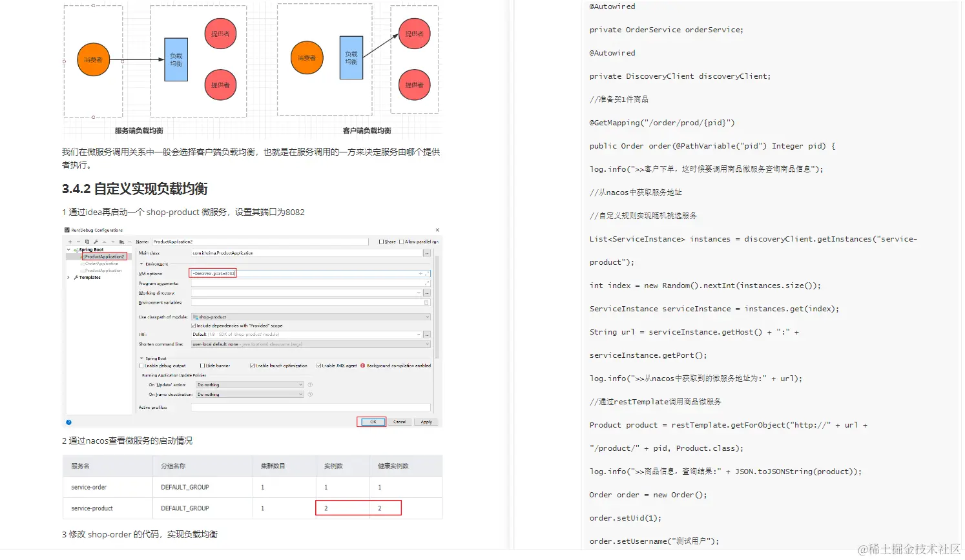This screenshot has height=560, width=965.
Task: Uncheck Include dependencies with Provided scope
Action: [x=193, y=326]
